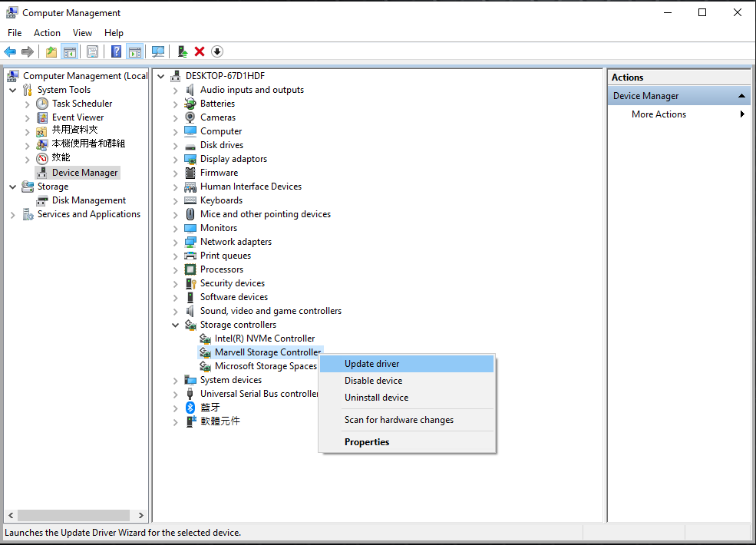Click the left pane horizontal scrollbar
Screen dimensions: 756x545
(75, 516)
